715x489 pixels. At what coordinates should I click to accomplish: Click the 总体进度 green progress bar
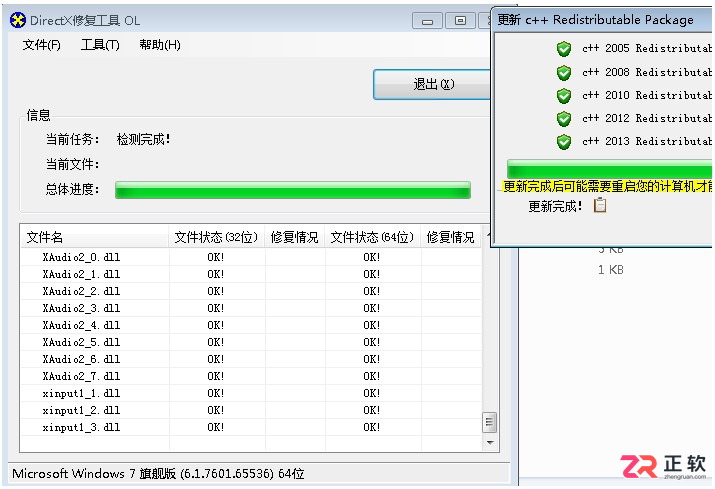(x=293, y=190)
